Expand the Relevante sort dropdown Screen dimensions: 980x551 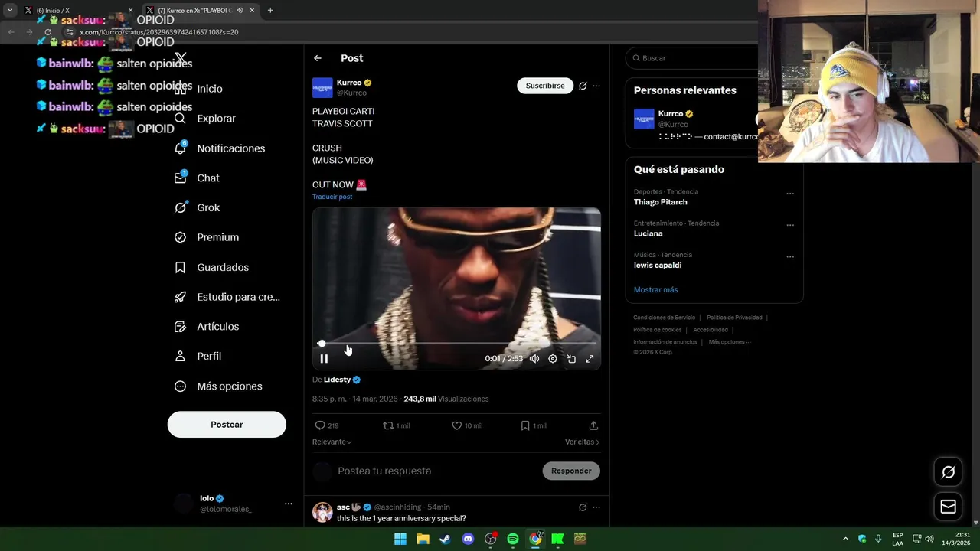(332, 442)
